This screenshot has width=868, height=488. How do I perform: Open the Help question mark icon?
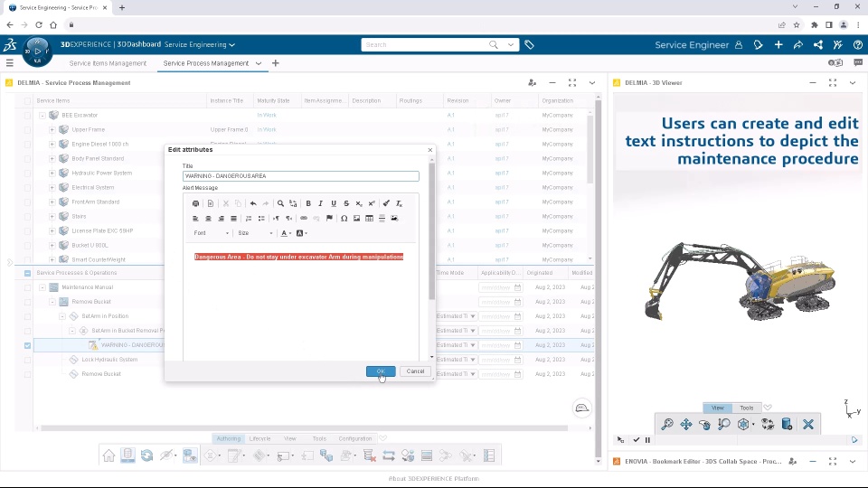pyautogui.click(x=857, y=45)
